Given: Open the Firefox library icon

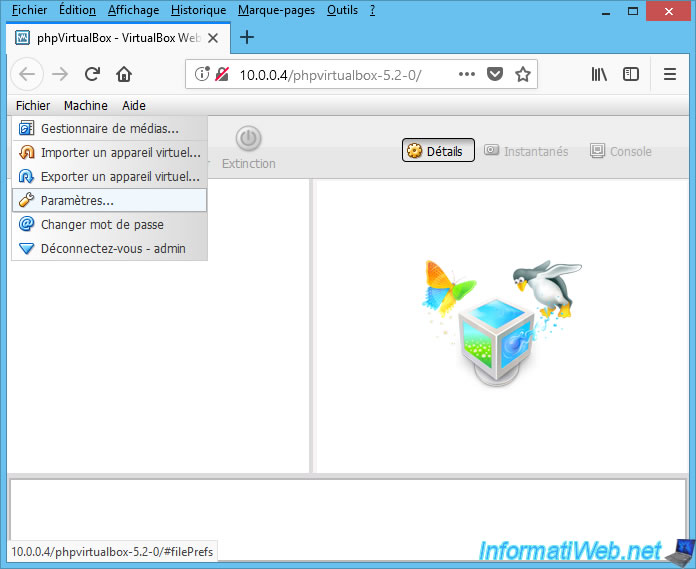Looking at the screenshot, I should (599, 74).
